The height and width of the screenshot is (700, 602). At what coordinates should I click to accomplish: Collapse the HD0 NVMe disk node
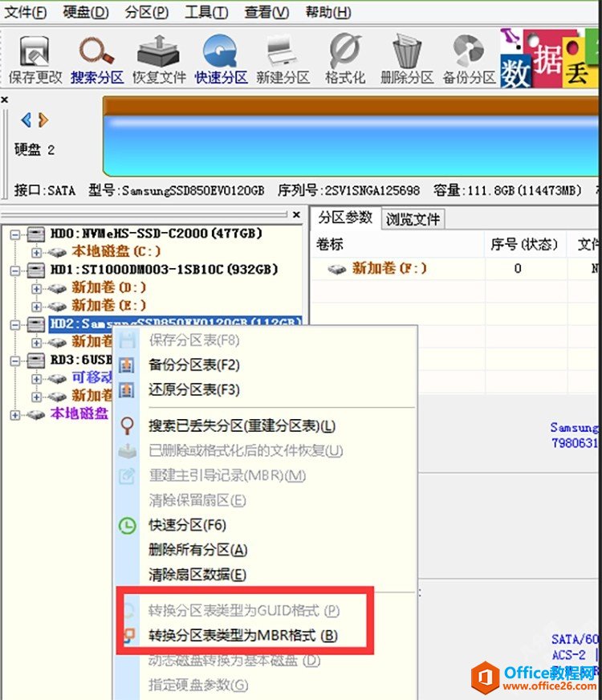[15, 234]
